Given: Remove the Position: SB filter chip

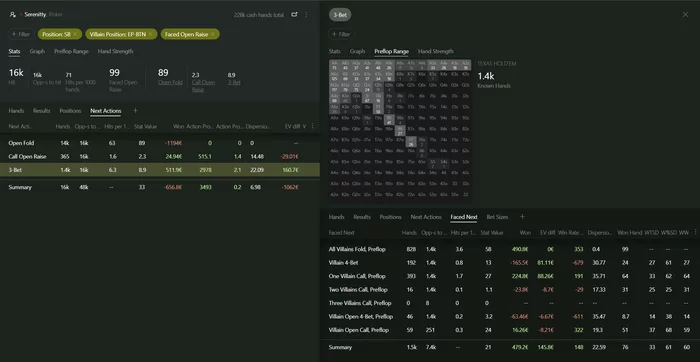Looking at the screenshot, I should pyautogui.click(x=75, y=34).
